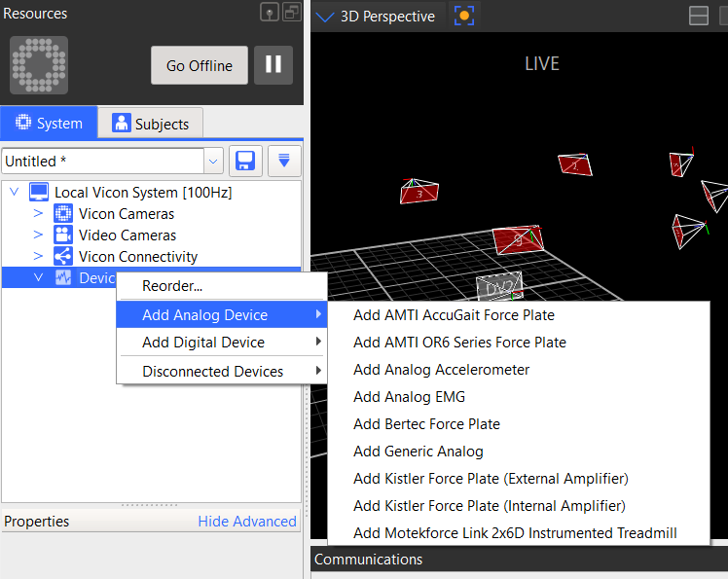The image size is (728, 579).
Task: Switch to the Subjects tab
Action: coord(151,124)
